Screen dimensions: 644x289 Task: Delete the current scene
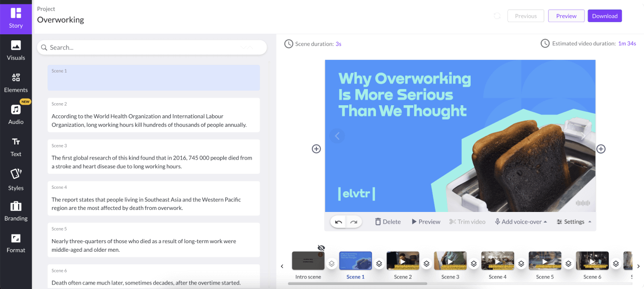[x=388, y=222]
